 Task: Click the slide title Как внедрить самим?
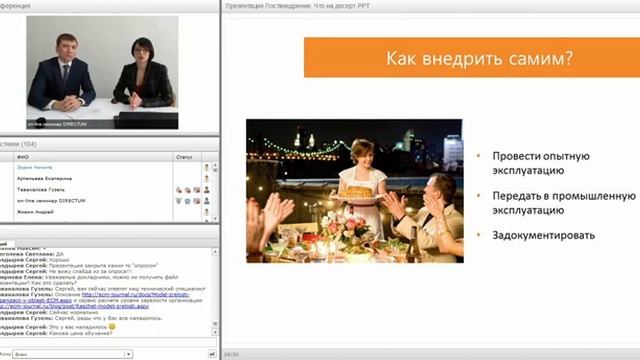[x=480, y=58]
